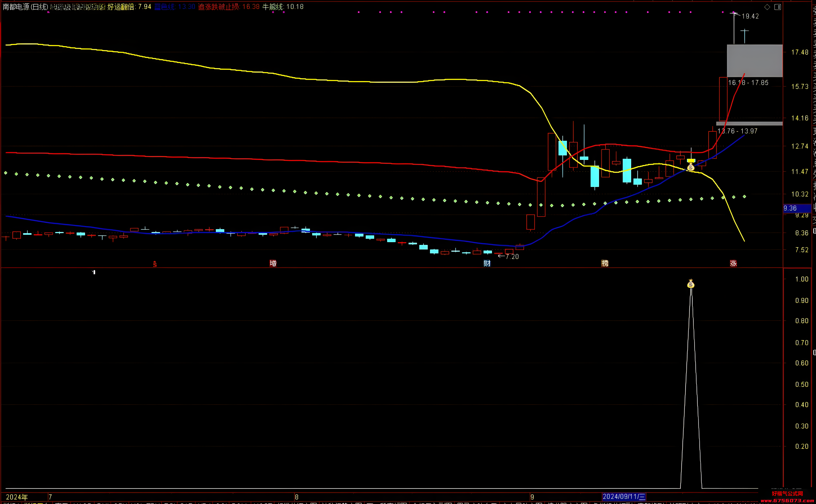816x504 pixels.
Task: Click the diamond icon at chart top-right
Action: click(767, 7)
